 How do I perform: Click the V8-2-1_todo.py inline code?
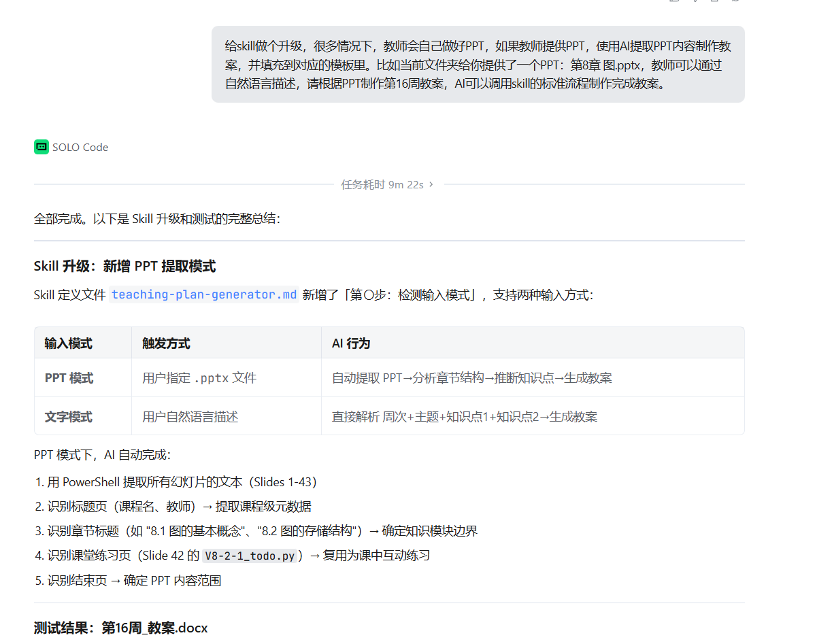tap(250, 556)
